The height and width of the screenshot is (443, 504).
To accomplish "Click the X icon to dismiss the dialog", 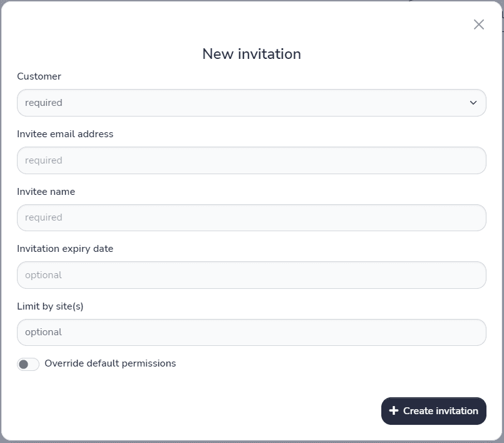I will point(479,24).
